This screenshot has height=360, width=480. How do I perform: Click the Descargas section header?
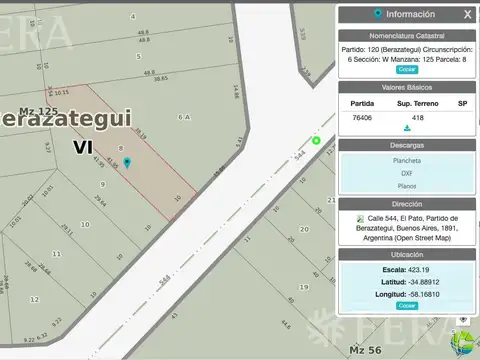pyautogui.click(x=407, y=145)
